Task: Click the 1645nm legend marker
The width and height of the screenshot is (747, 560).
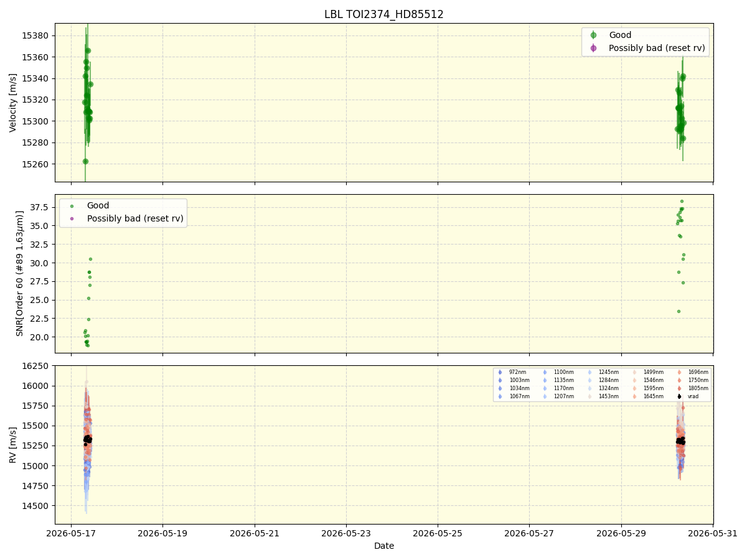Action: 634,396
